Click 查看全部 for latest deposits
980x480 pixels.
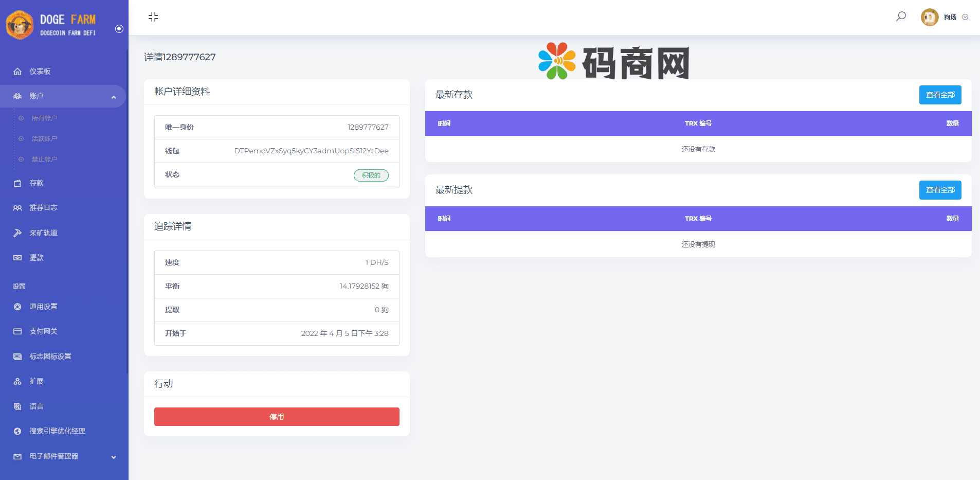point(940,95)
